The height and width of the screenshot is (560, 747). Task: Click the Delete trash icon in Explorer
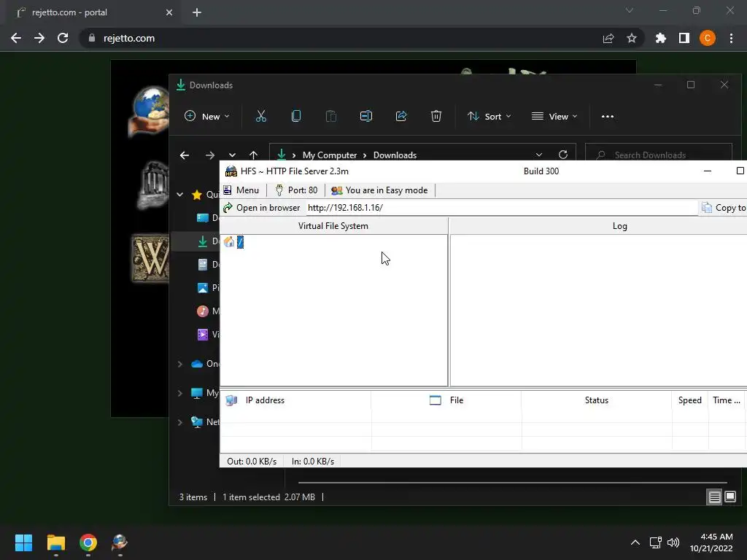pyautogui.click(x=436, y=116)
